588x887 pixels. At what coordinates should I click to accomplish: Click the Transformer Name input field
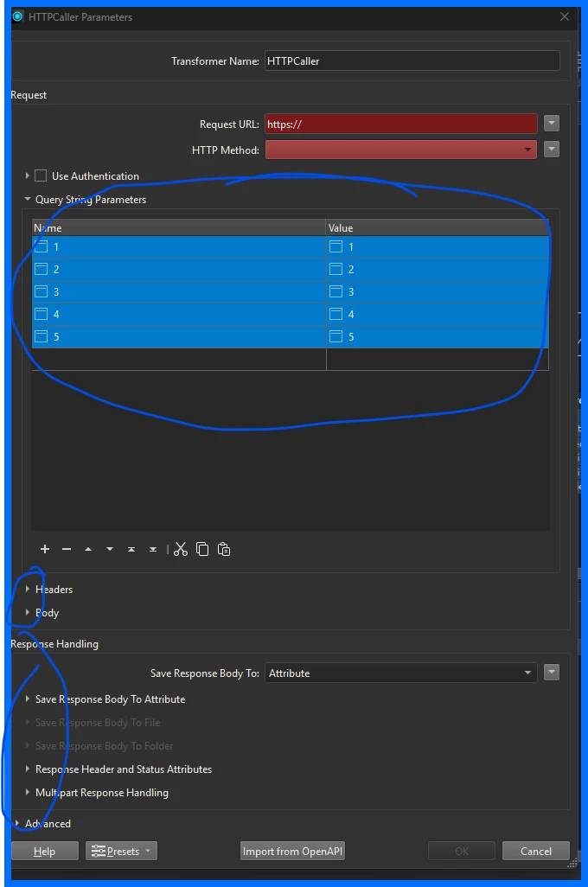[x=412, y=61]
